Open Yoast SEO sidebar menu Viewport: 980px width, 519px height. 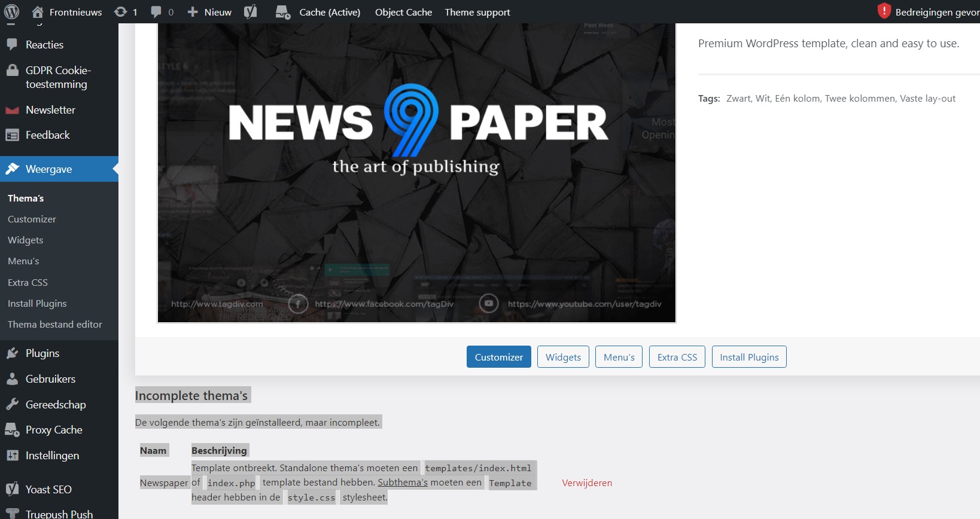tap(48, 490)
